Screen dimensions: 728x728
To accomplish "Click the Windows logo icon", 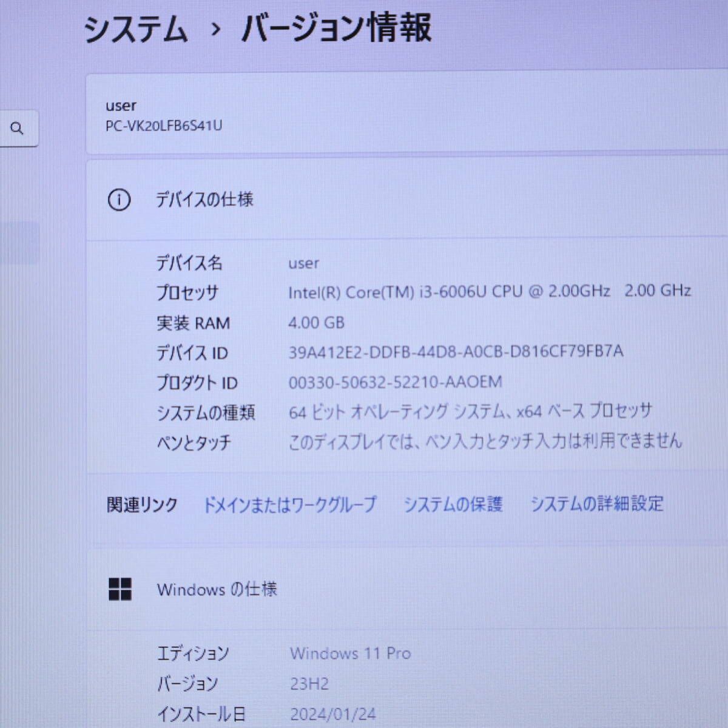I will (x=120, y=588).
